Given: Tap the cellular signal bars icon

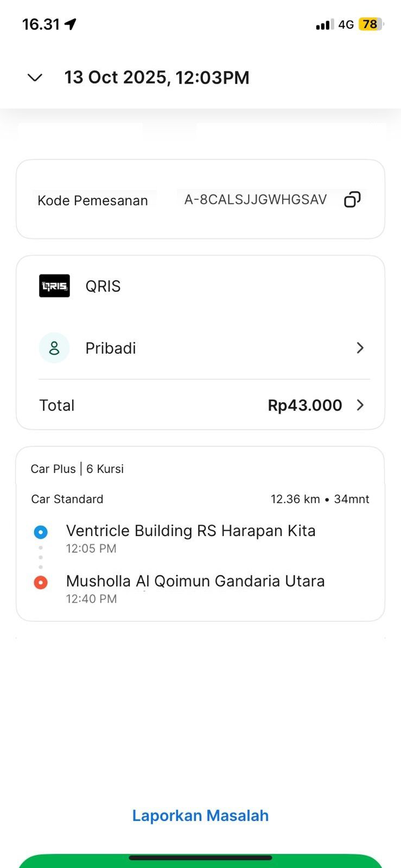Looking at the screenshot, I should pos(324,25).
